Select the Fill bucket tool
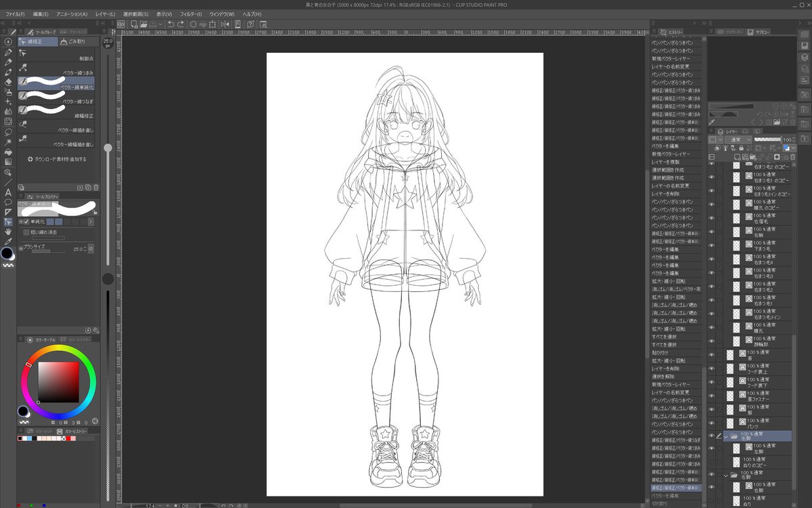Screen dimensions: 812x508 click(8, 152)
